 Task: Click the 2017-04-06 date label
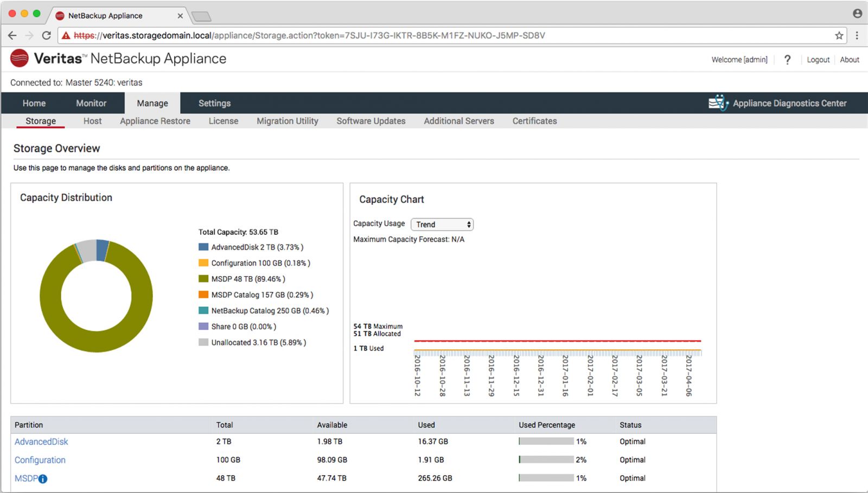pyautogui.click(x=689, y=375)
